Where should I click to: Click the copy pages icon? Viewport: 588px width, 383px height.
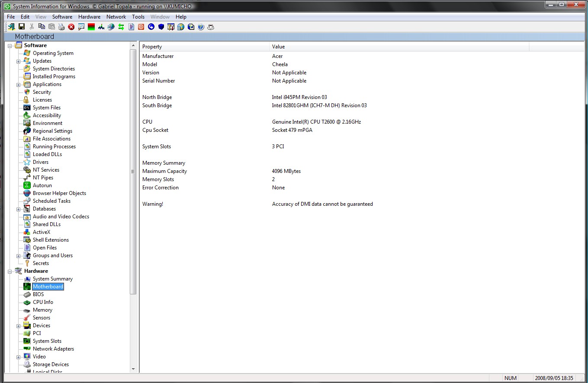(x=42, y=27)
